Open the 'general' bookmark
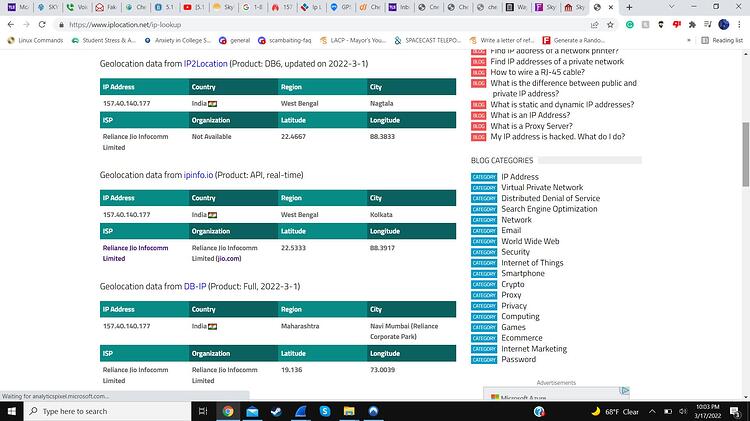The height and width of the screenshot is (421, 750). click(x=234, y=40)
